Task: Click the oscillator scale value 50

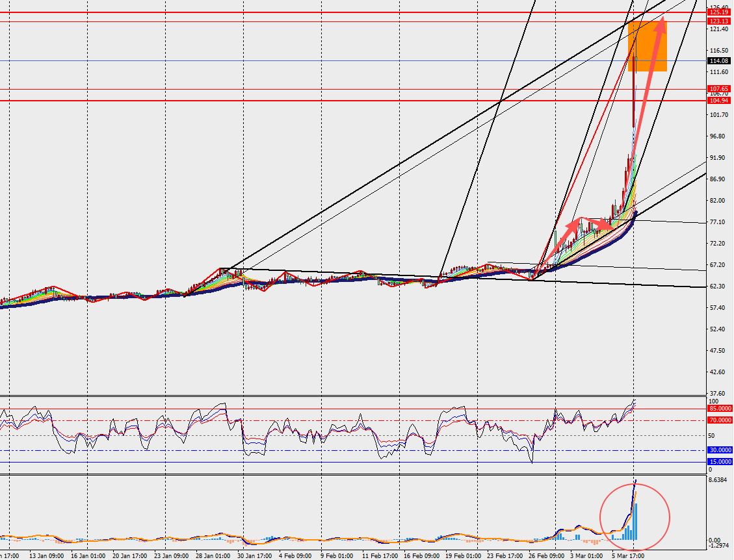Action: (711, 435)
